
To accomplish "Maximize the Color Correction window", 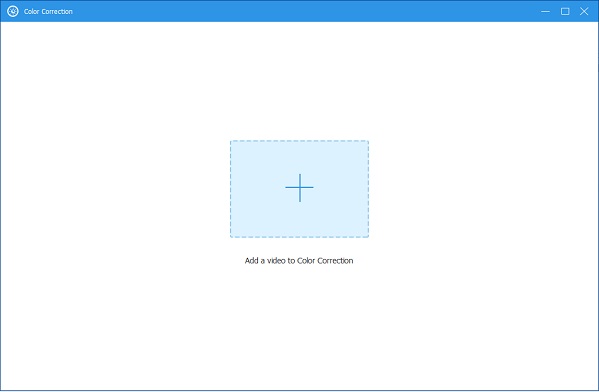I will tap(565, 11).
